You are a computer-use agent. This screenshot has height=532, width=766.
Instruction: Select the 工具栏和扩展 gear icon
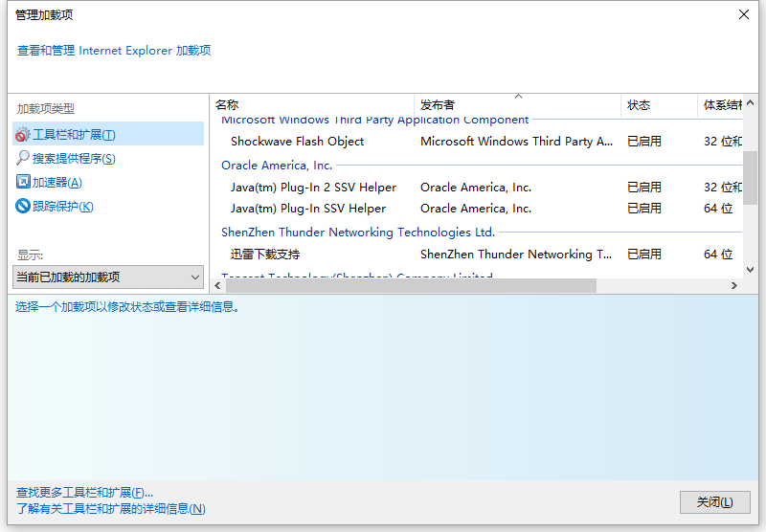click(23, 135)
